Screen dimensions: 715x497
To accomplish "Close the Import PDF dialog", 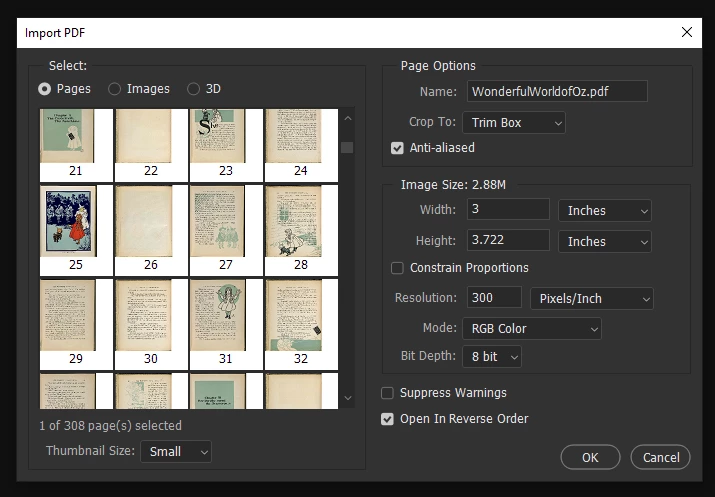I will [687, 32].
